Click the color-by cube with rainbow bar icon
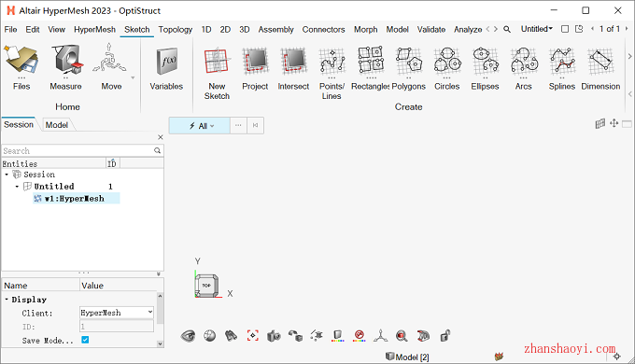 337,336
